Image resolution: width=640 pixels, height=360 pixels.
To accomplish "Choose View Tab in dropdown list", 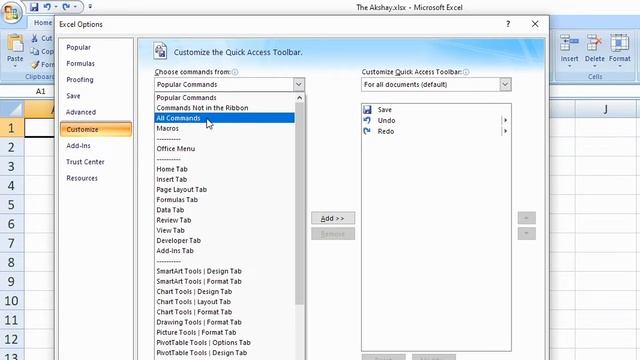I will click(224, 230).
